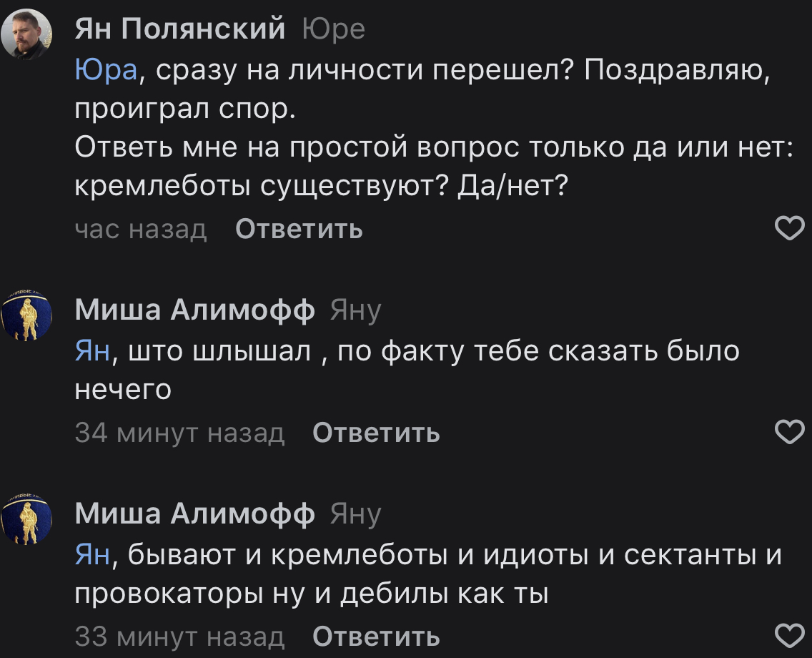This screenshot has width=812, height=658.
Task: Tap "Яну" label above "бывают и кремлеботы" comment
Action: coord(355,514)
